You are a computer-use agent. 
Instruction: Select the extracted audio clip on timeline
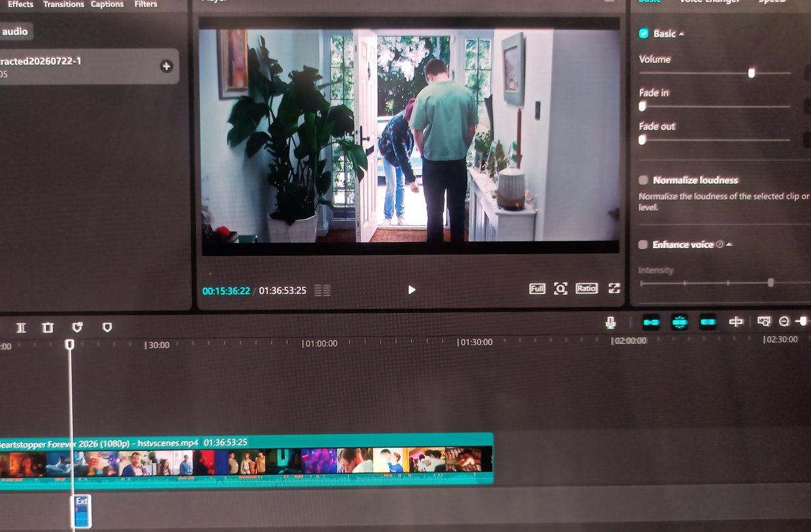tap(81, 511)
